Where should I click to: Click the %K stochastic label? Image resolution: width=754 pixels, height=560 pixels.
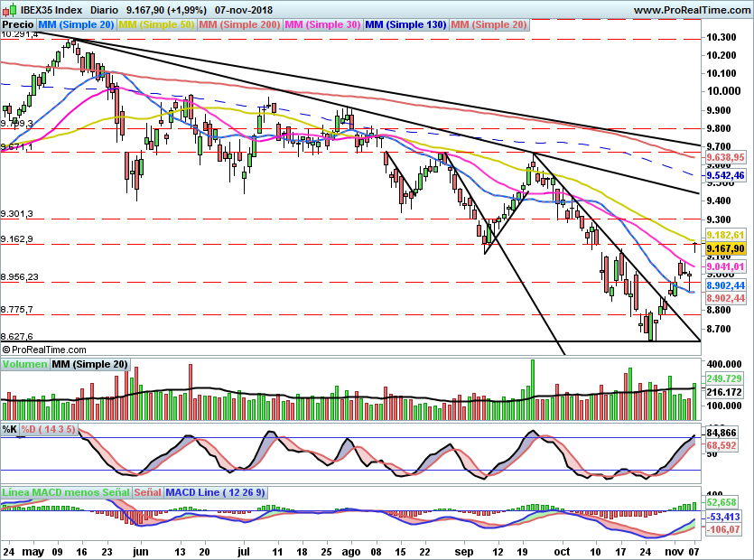pos(10,429)
